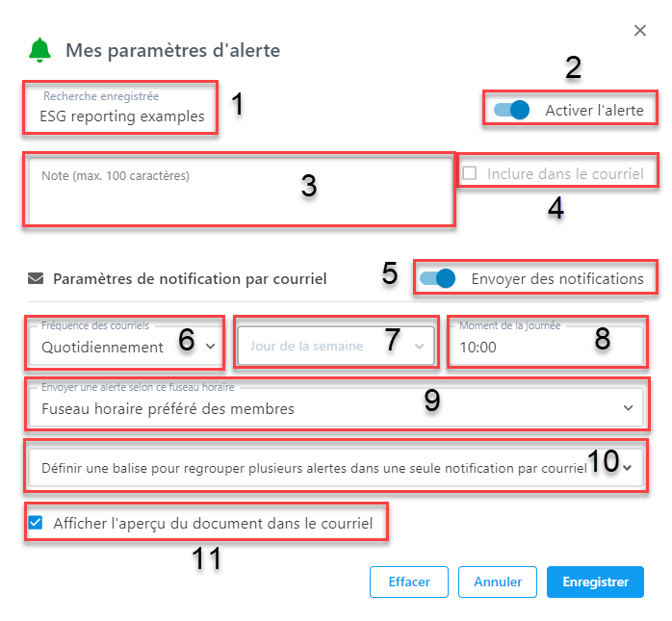
Task: Expand the Définir une balise dropdown
Action: pyautogui.click(x=336, y=468)
